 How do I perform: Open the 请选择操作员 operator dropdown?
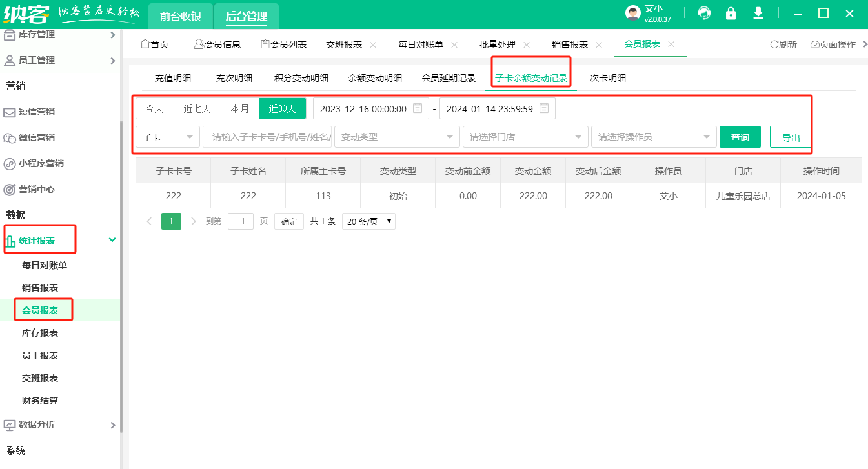(653, 137)
